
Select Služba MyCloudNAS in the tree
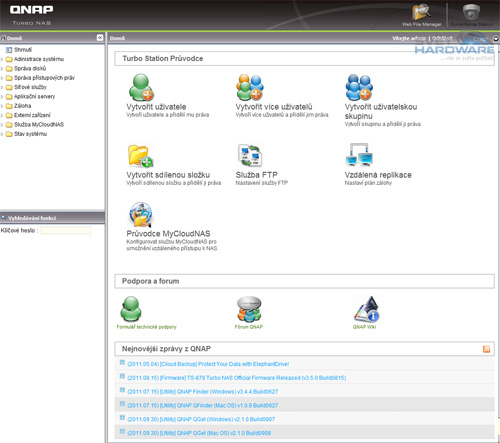39,124
